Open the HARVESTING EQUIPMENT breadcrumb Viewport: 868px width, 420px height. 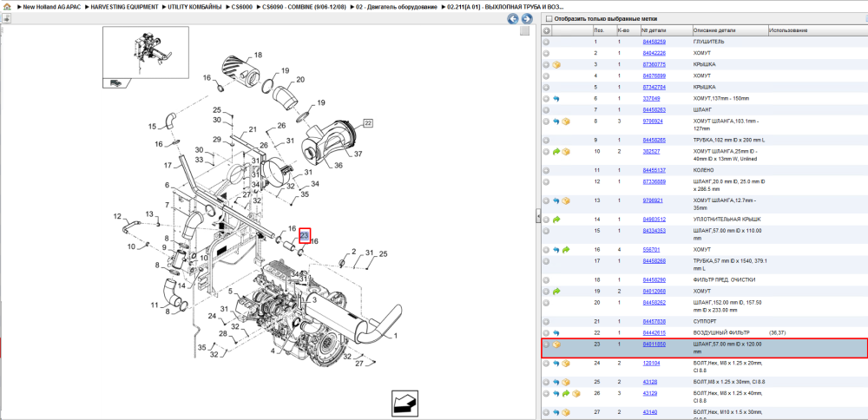pyautogui.click(x=125, y=7)
